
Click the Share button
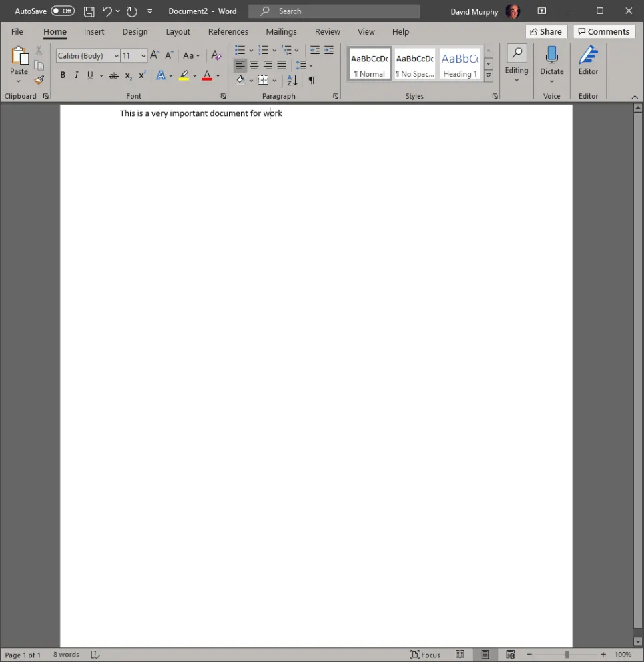[546, 31]
